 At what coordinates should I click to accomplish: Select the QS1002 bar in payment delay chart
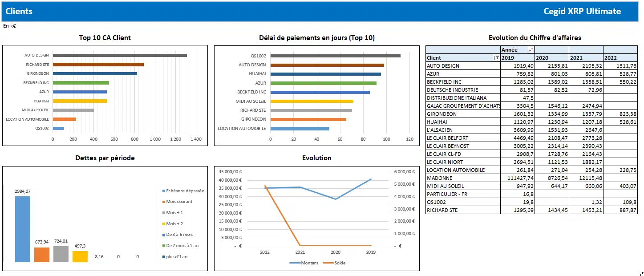[335, 56]
